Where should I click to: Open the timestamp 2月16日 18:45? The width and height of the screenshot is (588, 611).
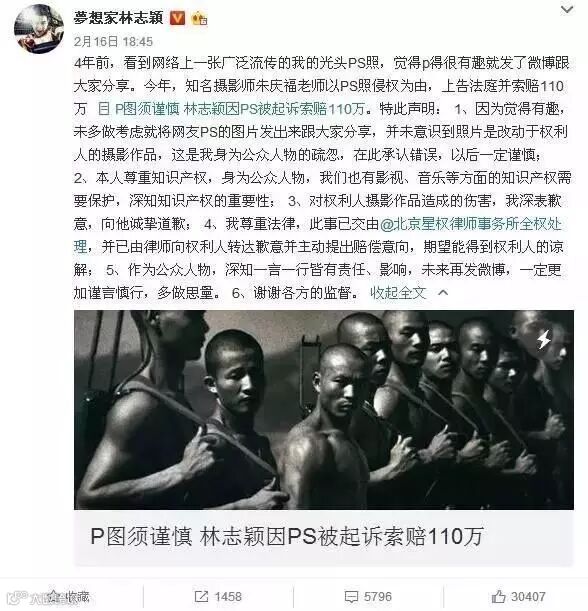(x=113, y=41)
